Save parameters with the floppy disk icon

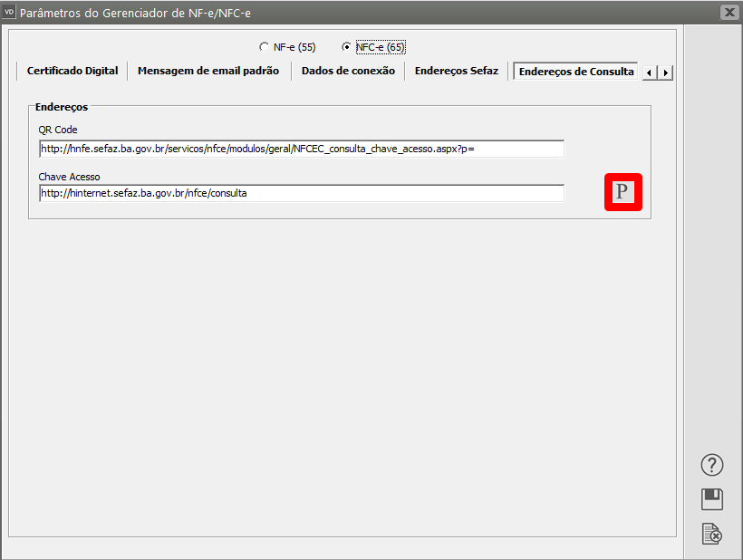(x=711, y=499)
